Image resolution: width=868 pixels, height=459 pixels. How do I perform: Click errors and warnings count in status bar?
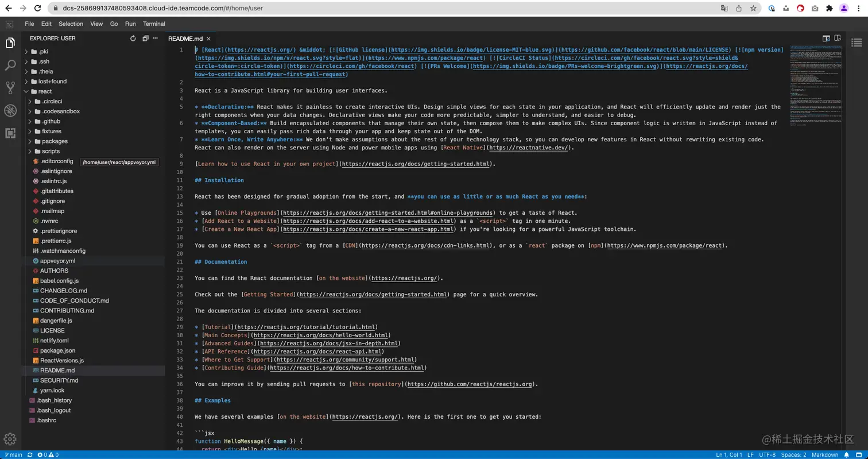pos(48,454)
